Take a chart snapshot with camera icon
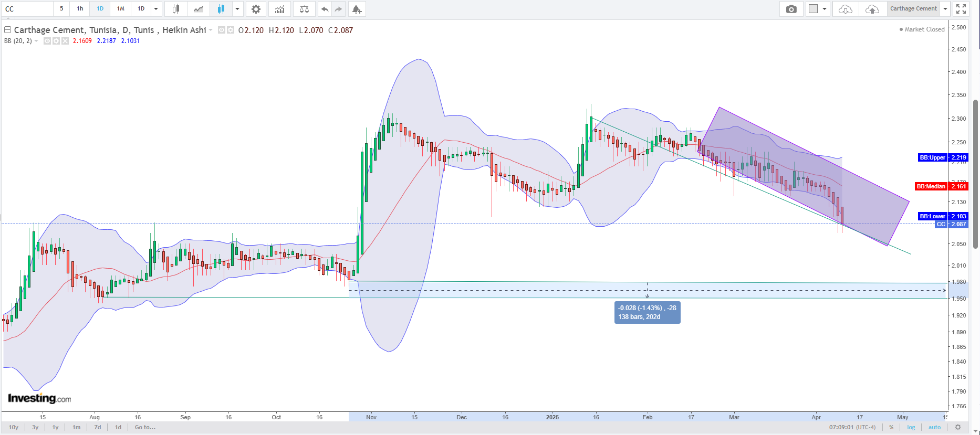Image resolution: width=980 pixels, height=435 pixels. pyautogui.click(x=791, y=9)
